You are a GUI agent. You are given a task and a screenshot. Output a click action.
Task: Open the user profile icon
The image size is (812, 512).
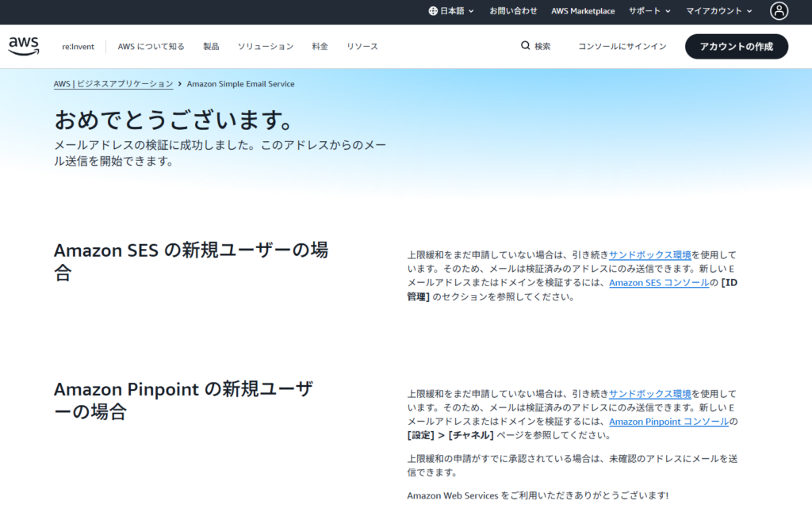coord(779,11)
